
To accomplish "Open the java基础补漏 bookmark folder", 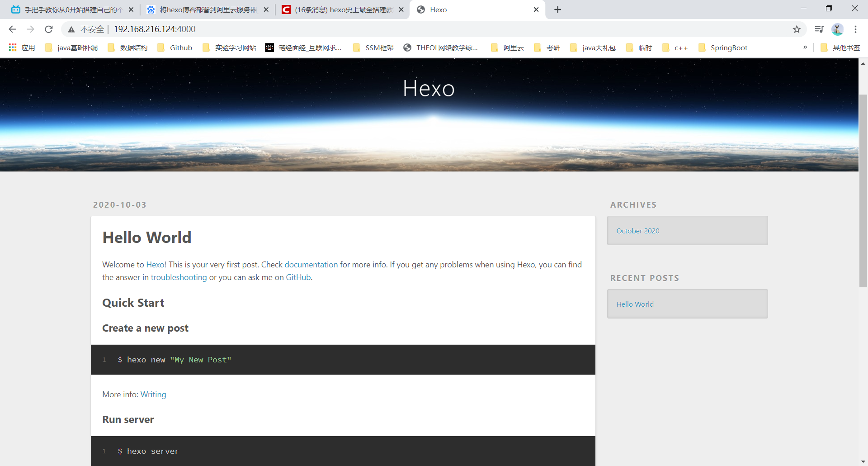I will pyautogui.click(x=71, y=48).
